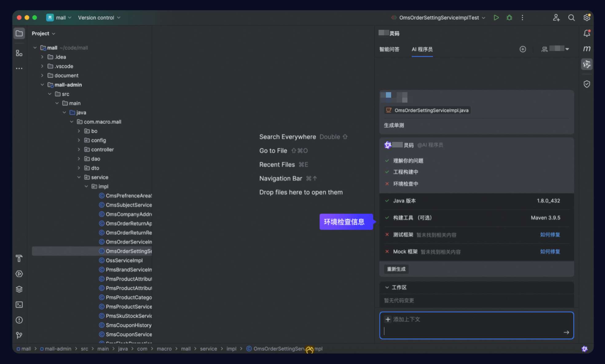Image resolution: width=605 pixels, height=364 pixels.
Task: Open the user account dropdown in Lingma
Action: click(555, 49)
